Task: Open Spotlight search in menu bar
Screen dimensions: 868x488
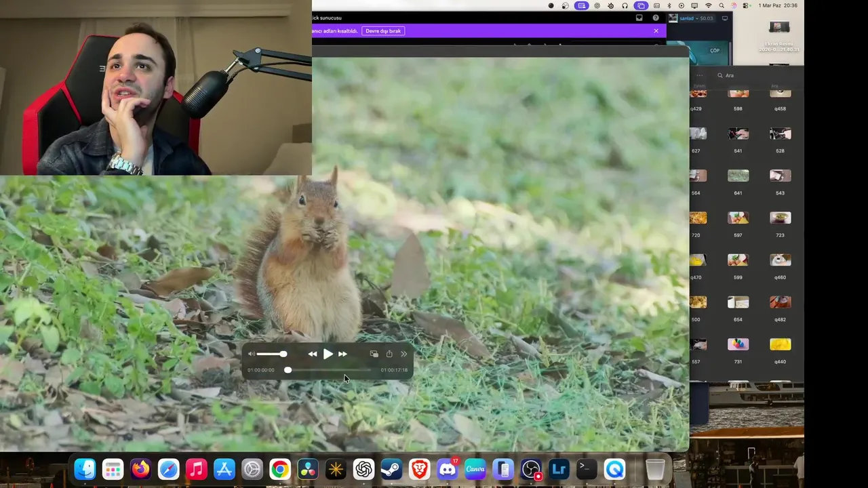Action: (x=721, y=5)
